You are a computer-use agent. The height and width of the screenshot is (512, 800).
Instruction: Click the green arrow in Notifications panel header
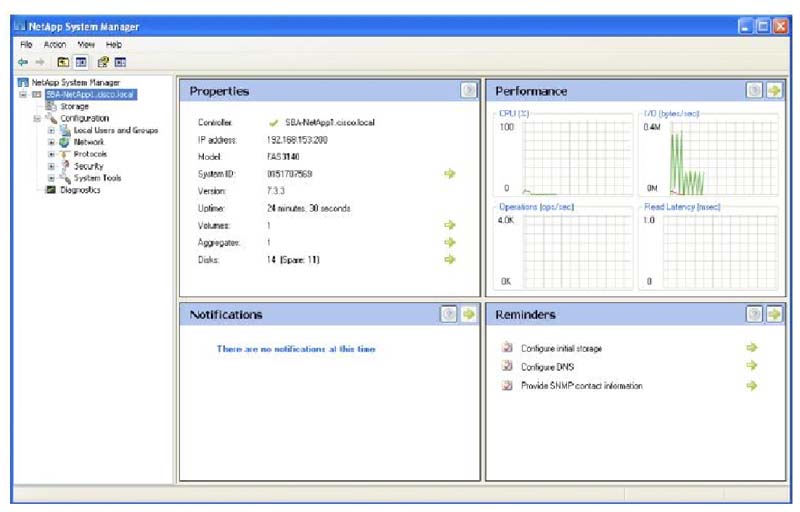pyautogui.click(x=468, y=314)
